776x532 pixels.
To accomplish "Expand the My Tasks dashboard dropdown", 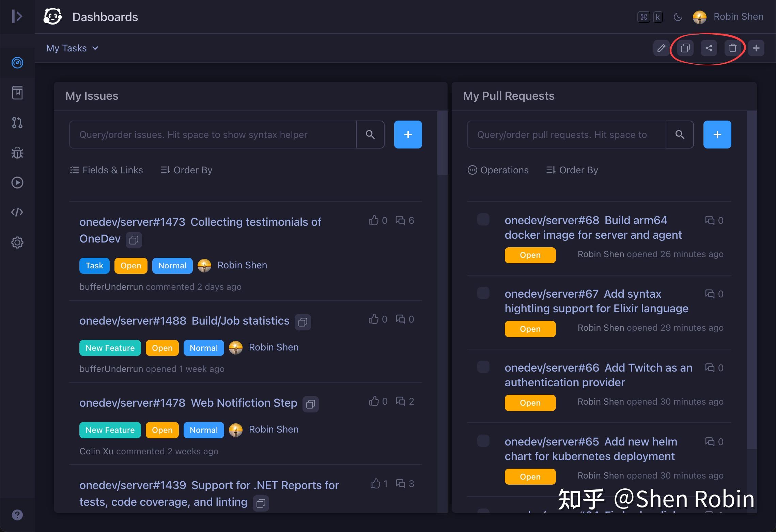I will tap(73, 48).
